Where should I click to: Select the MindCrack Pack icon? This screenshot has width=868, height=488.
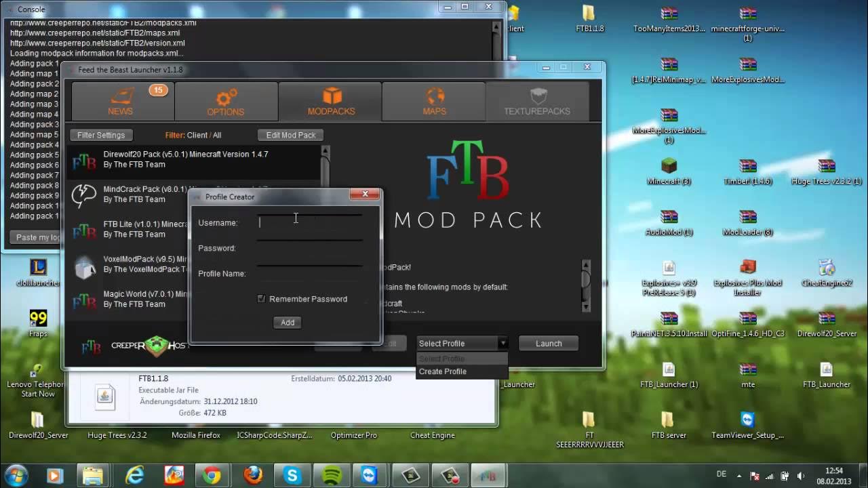tap(84, 195)
